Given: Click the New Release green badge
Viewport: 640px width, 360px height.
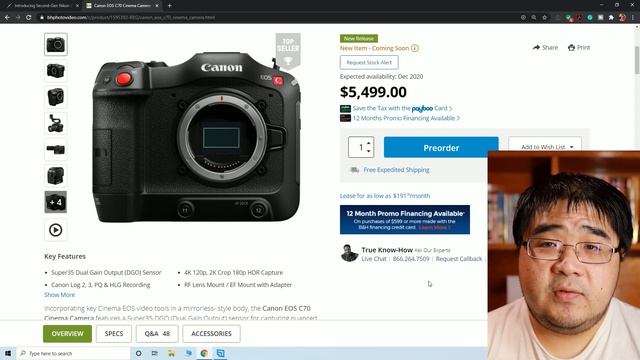Looking at the screenshot, I should coord(359,38).
